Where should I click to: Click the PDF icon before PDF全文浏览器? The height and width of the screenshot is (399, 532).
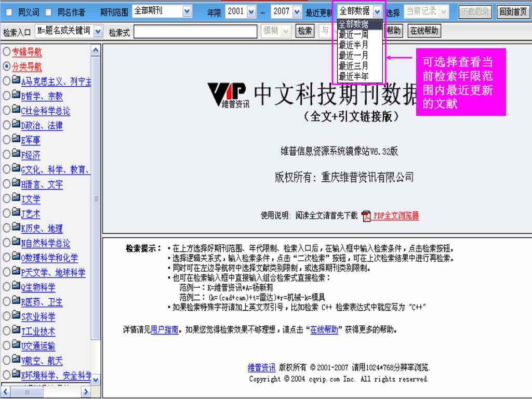(366, 216)
